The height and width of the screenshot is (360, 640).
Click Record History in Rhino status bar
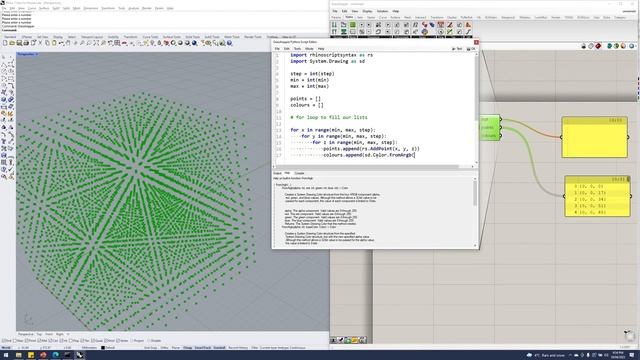(238, 348)
